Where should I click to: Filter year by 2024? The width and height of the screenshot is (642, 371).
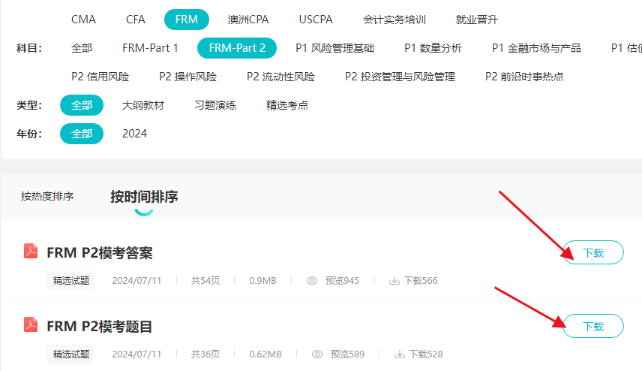[x=135, y=133]
